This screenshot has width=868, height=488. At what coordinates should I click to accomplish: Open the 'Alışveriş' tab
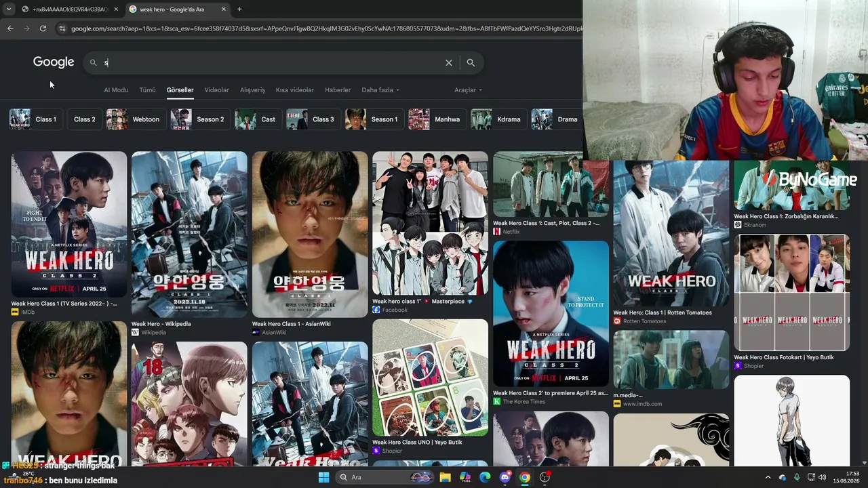pyautogui.click(x=252, y=90)
